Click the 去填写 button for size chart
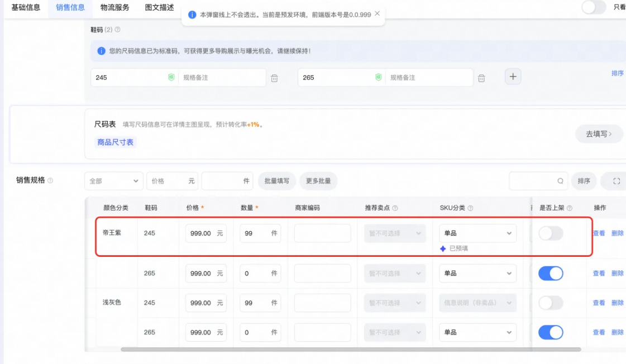626x364 pixels. tap(599, 134)
